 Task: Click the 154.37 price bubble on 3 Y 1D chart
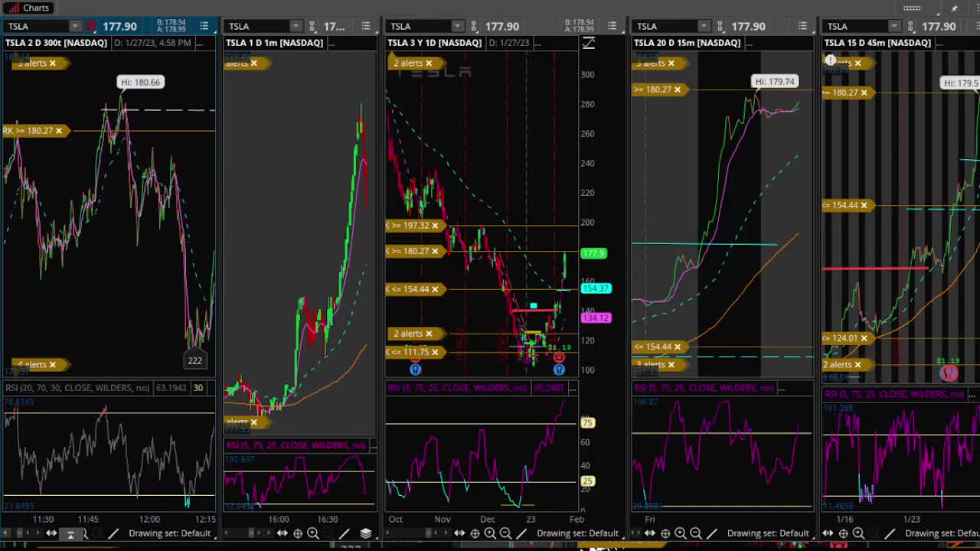pyautogui.click(x=596, y=289)
